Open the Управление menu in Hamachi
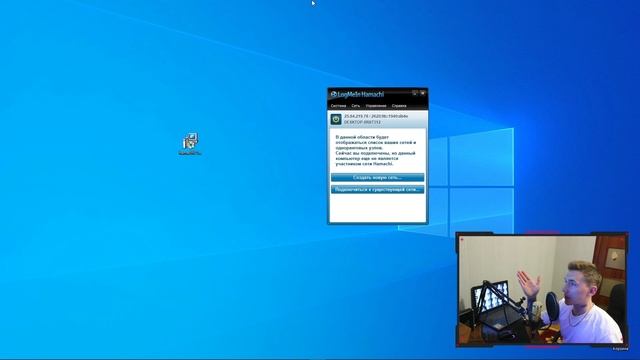 376,106
